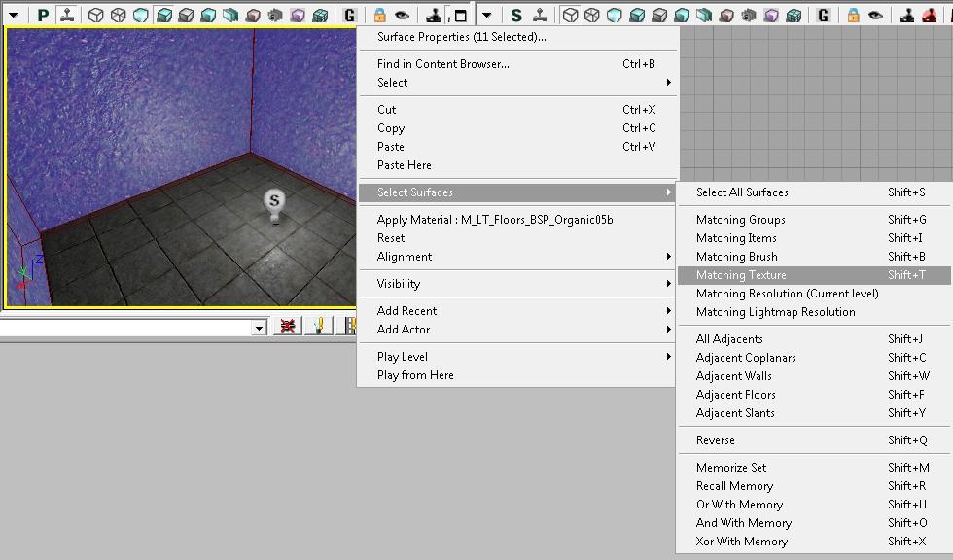Set side viewport to Lit mode
Image resolution: width=953 pixels, height=560 pixels.
pos(637,16)
